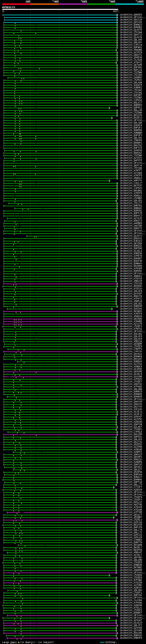The image size is (146, 644).
Task: Select the UniRef100_B9HWV7 label
Action: (x=131, y=612)
